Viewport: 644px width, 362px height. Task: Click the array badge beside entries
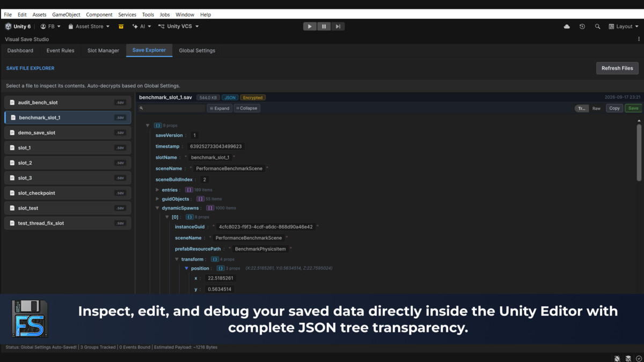tap(189, 190)
